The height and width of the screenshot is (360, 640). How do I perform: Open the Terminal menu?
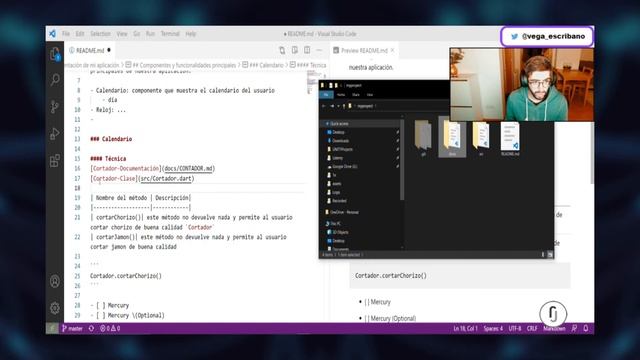click(x=170, y=33)
